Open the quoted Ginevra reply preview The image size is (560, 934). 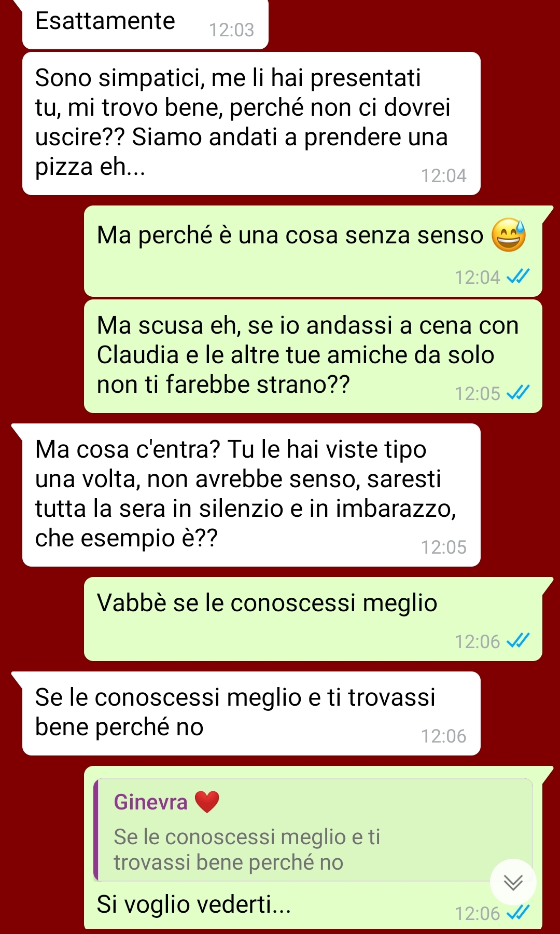pyautogui.click(x=313, y=830)
